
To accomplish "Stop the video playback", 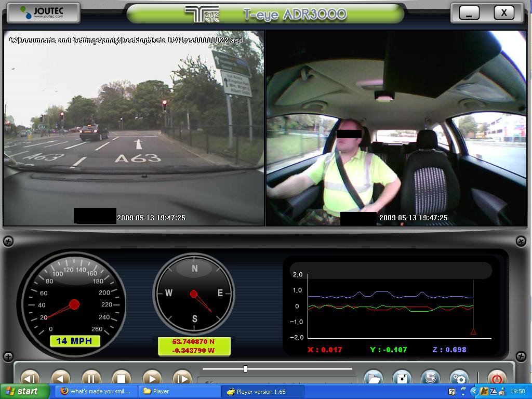I will 122,378.
